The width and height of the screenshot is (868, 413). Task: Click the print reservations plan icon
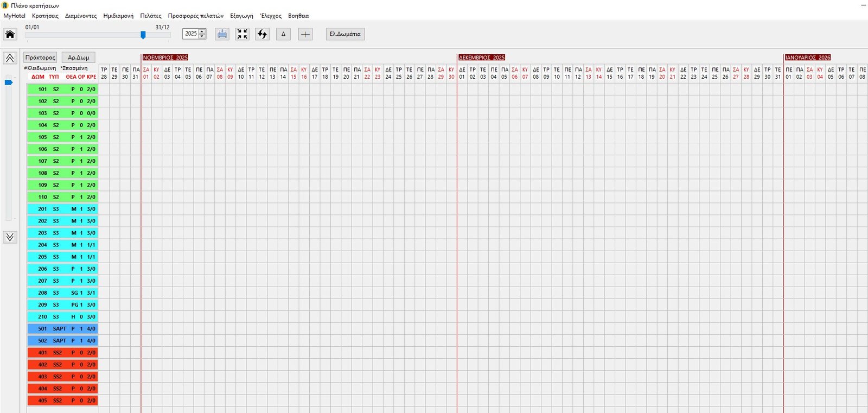[x=222, y=34]
